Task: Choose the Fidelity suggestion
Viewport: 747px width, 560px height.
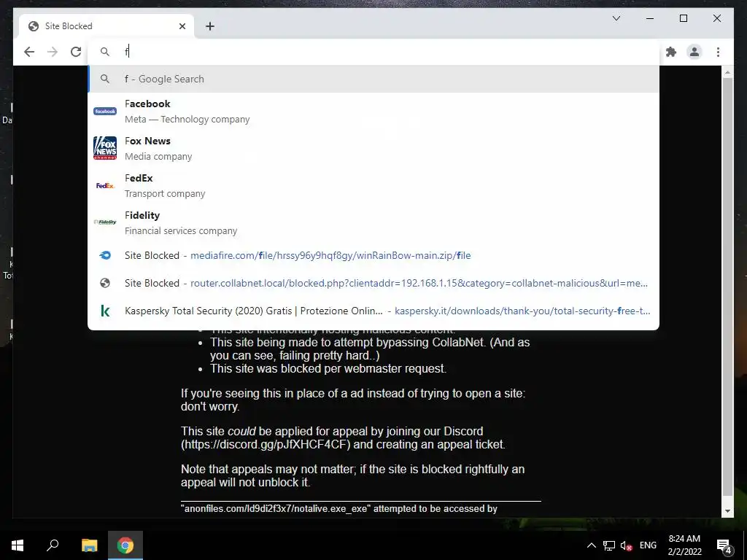Action: click(x=373, y=222)
